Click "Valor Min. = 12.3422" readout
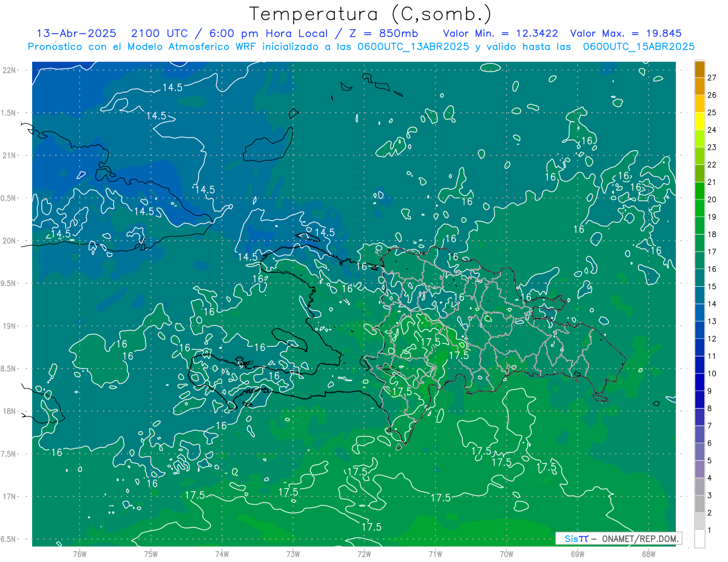Viewport: 728px width, 562px height. pyautogui.click(x=500, y=33)
